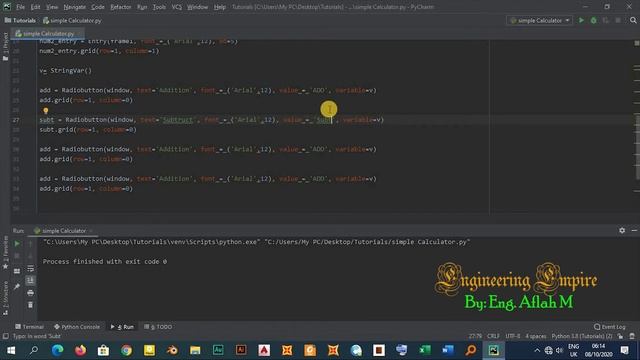Toggle read-only lock icon in status bar
This screenshot has height=360, width=640.
click(x=620, y=336)
